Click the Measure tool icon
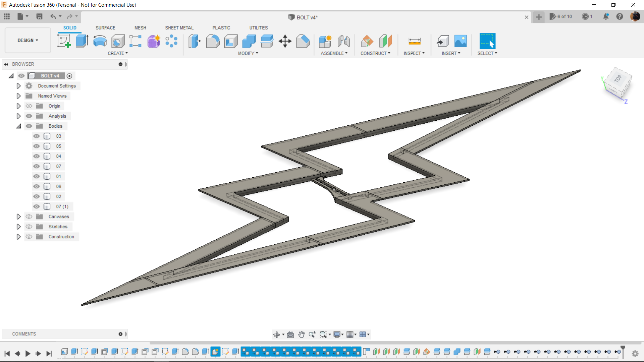This screenshot has width=644, height=362. pyautogui.click(x=414, y=41)
